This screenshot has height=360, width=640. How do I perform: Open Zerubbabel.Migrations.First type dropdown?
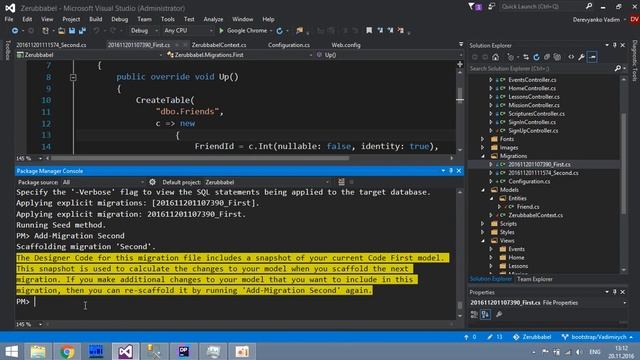[239, 55]
